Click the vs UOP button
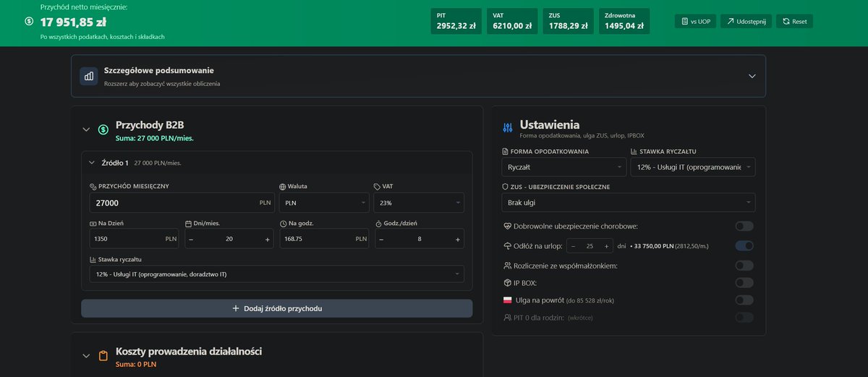The width and height of the screenshot is (868, 377). click(695, 22)
